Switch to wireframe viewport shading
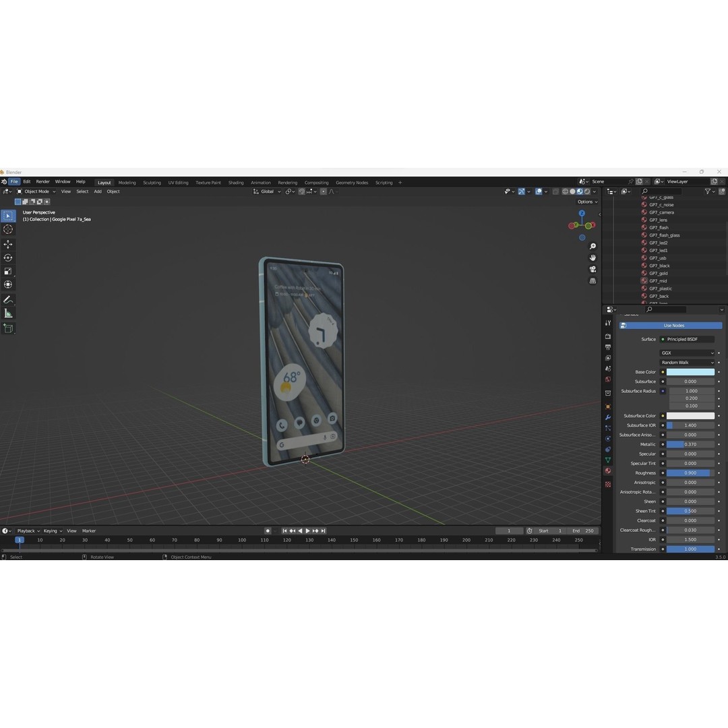 565,191
